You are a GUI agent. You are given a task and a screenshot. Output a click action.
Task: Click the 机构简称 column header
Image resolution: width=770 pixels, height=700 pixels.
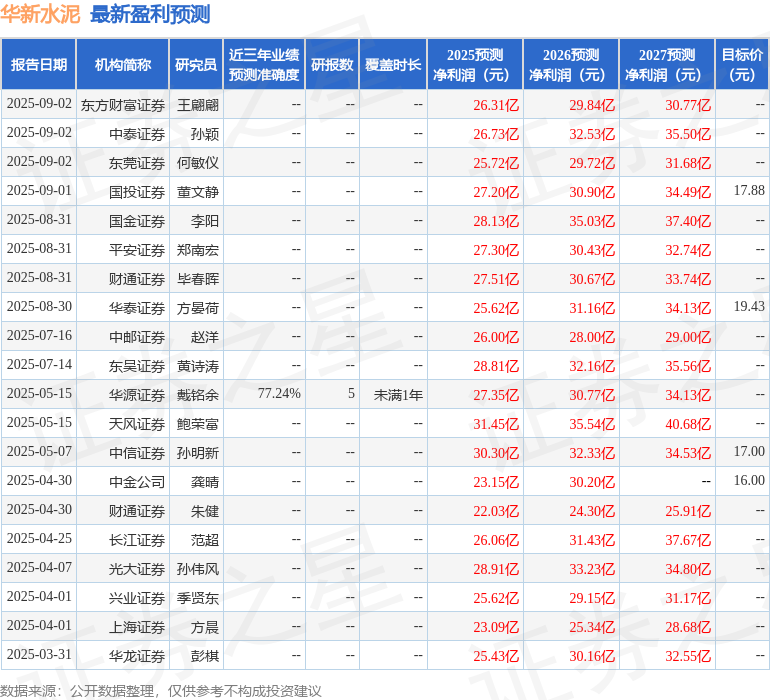click(x=123, y=65)
